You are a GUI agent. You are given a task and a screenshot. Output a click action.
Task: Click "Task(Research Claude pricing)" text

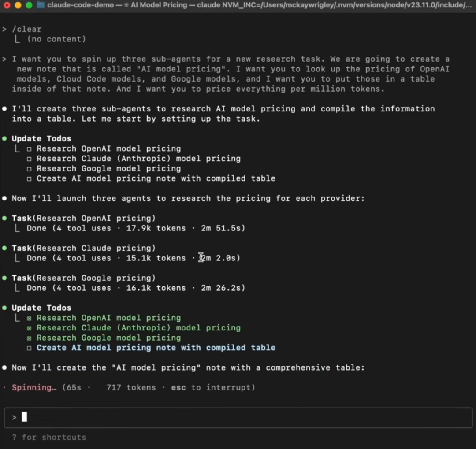[83, 248]
